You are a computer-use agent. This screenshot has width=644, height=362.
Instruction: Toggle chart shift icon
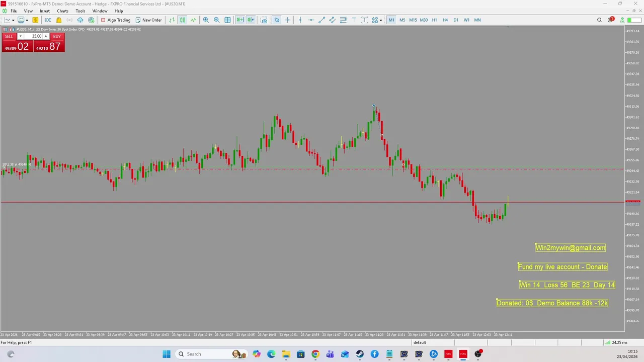coord(251,20)
